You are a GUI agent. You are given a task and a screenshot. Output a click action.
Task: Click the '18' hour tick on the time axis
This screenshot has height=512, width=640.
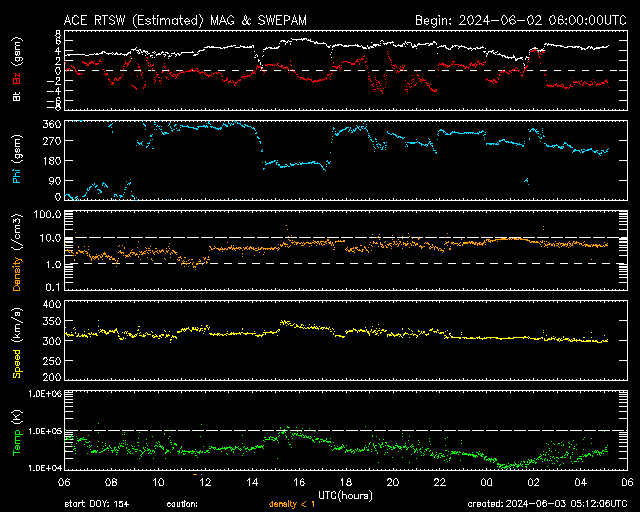pyautogui.click(x=346, y=482)
